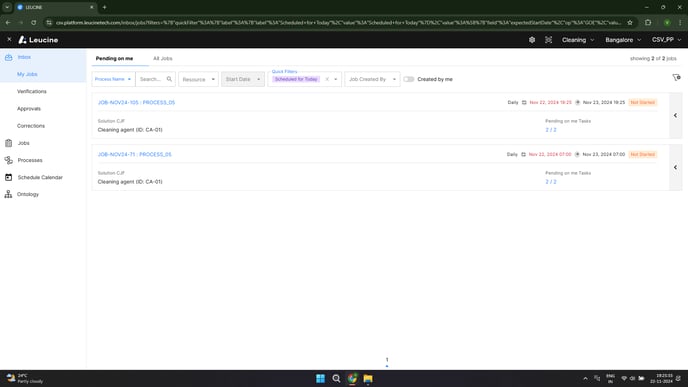
Task: Open Job Created By dropdown
Action: (x=372, y=79)
